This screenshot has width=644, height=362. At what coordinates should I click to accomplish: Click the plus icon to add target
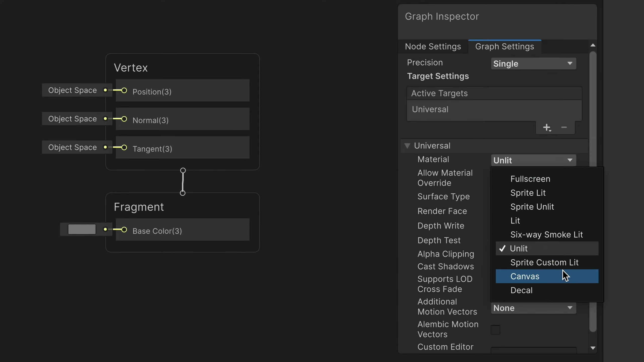(x=546, y=127)
